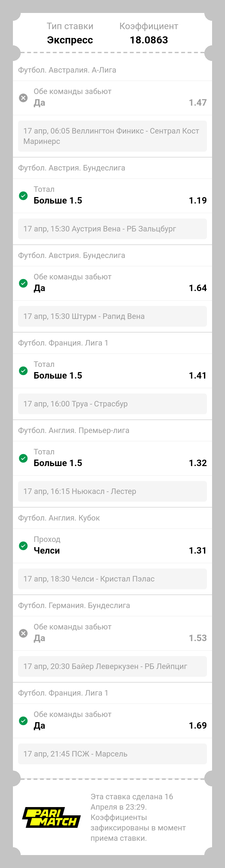Click the lost-status icon for Веллингтон Финикс bet
This screenshot has height=868, width=225.
[23, 98]
